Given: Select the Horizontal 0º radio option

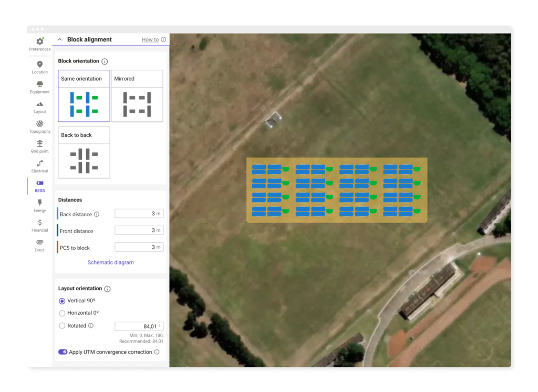Looking at the screenshot, I should click(62, 313).
